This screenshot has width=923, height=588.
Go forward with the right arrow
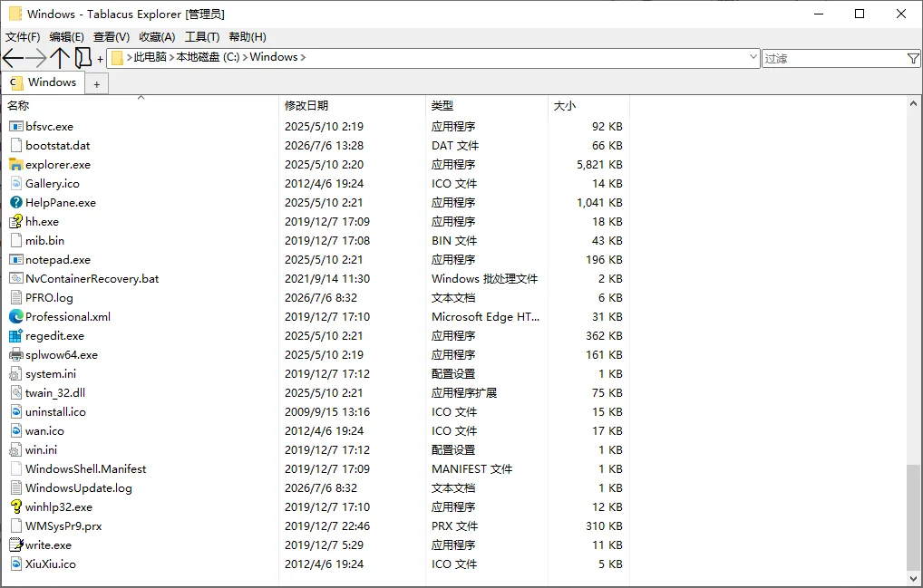point(36,58)
